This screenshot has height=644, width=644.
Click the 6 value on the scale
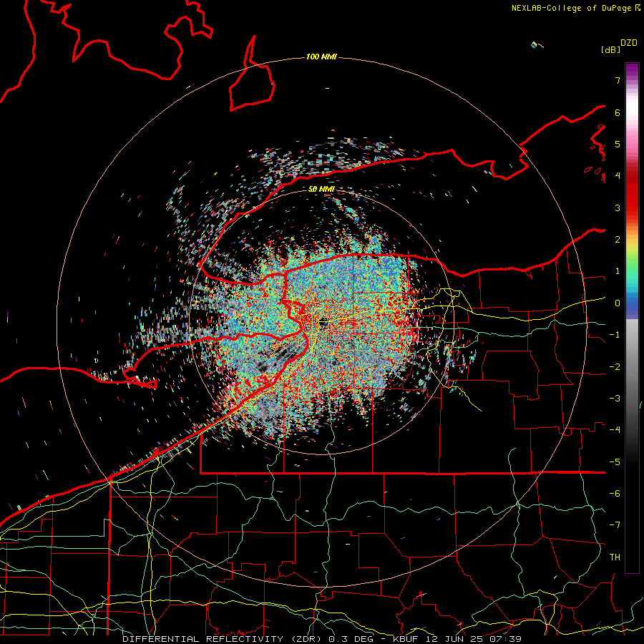pos(618,112)
